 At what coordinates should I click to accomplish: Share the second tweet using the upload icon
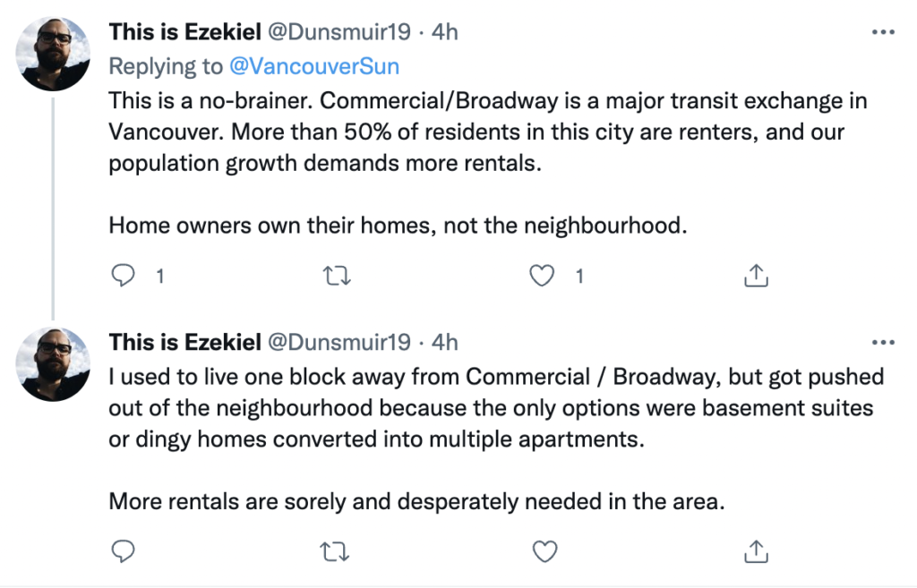(756, 551)
